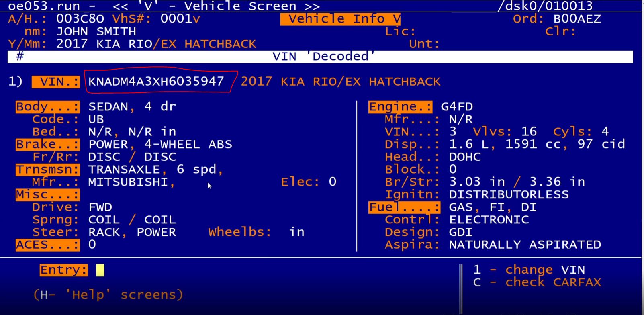Click the 'Clr:' label
Screen dimensions: 644x315
(560, 31)
